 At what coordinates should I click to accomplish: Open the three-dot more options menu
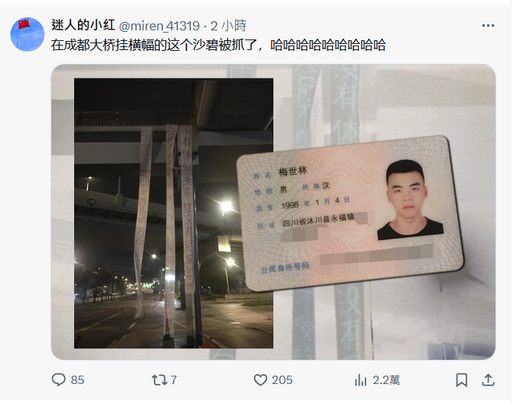pos(488,26)
